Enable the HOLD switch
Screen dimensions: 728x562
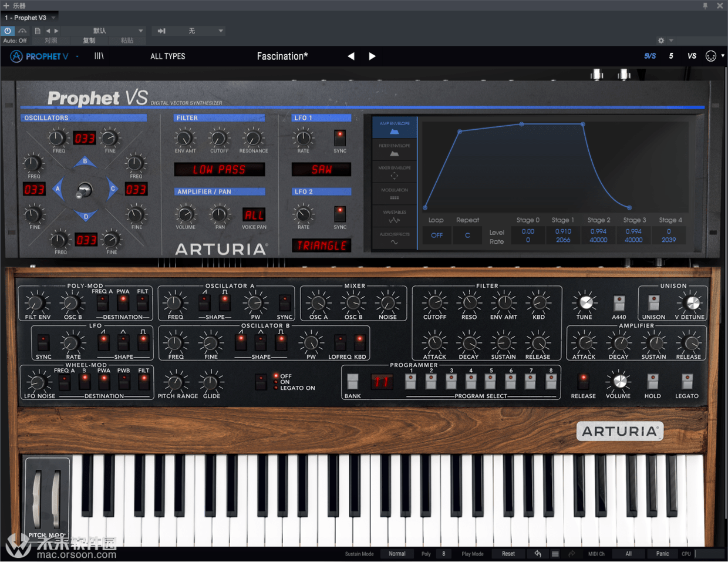[x=652, y=381]
